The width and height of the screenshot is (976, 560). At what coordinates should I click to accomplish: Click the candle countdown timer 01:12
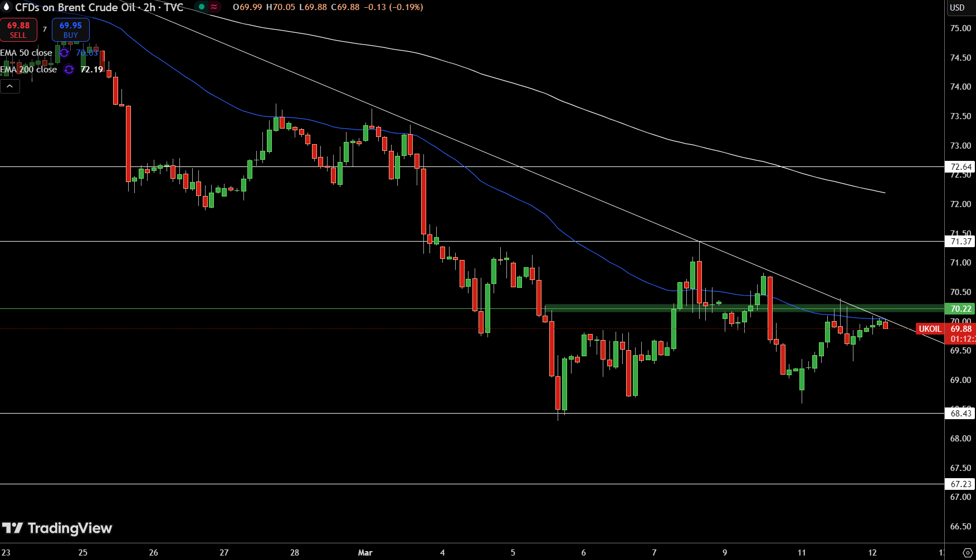[963, 339]
